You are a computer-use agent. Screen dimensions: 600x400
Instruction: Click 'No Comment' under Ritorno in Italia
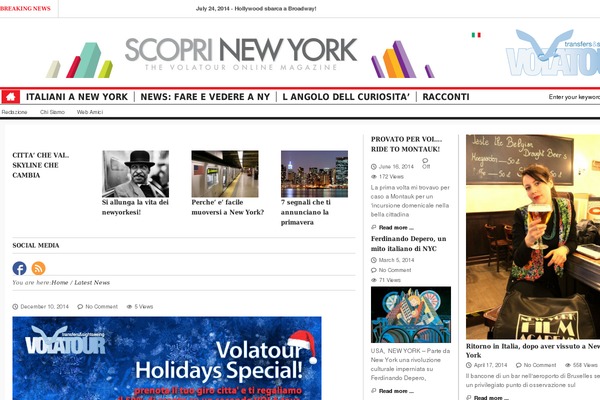(540, 365)
